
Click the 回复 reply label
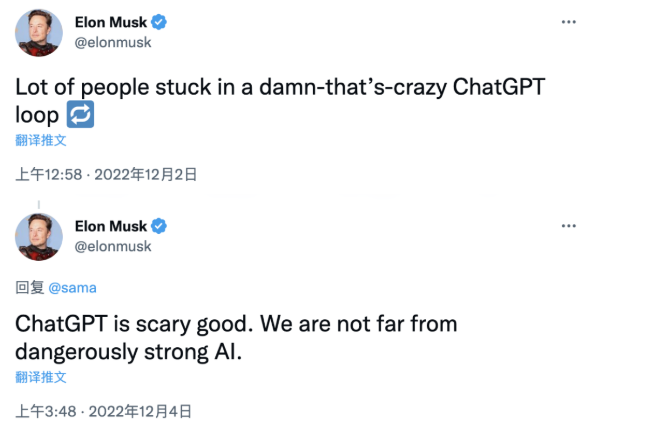pos(29,287)
